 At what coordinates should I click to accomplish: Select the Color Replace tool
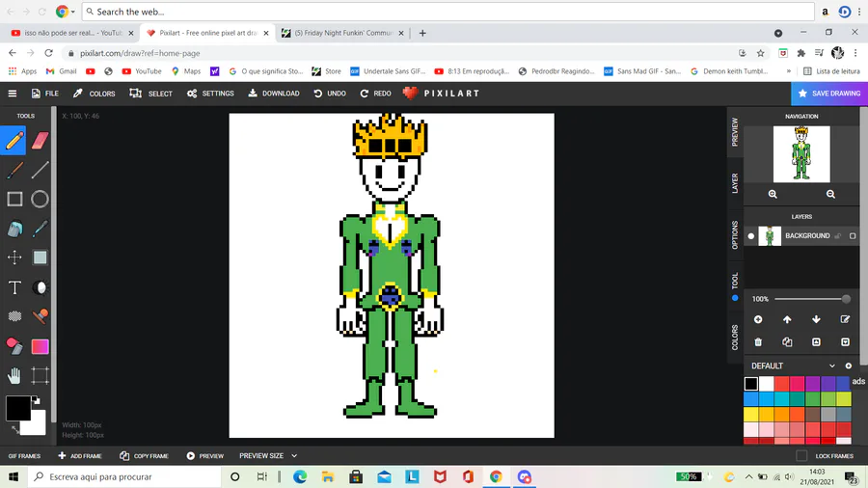[14, 346]
